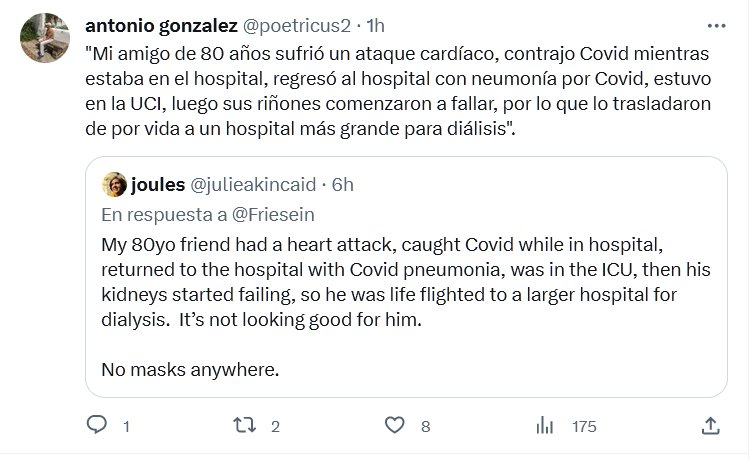Viewport: 754px width, 460px height.
Task: Click the reply speech bubble icon
Action: coord(97,425)
